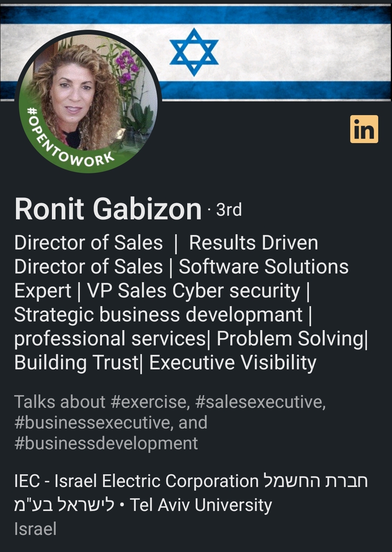Open the #businessdevelopment hashtag
The height and width of the screenshot is (552, 392).
tap(106, 443)
